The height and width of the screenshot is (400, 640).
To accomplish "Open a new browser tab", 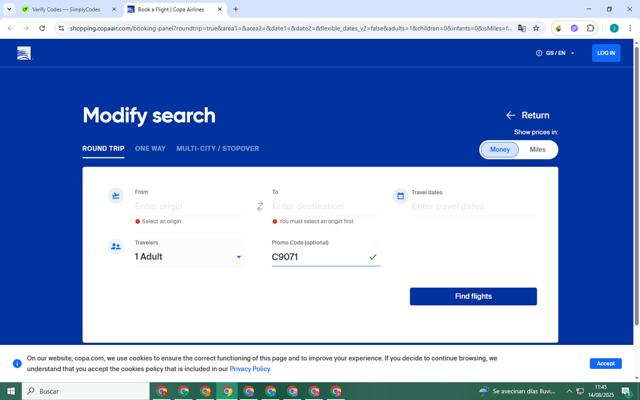I will (x=236, y=9).
